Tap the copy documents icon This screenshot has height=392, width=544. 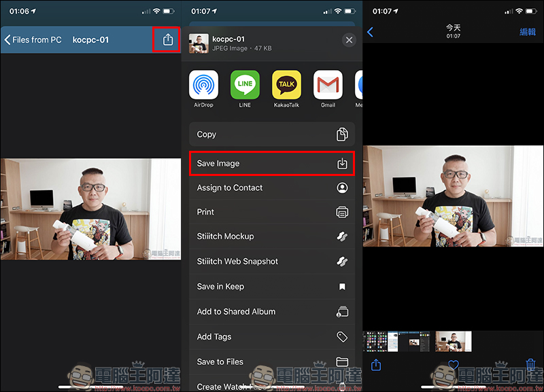coord(342,134)
